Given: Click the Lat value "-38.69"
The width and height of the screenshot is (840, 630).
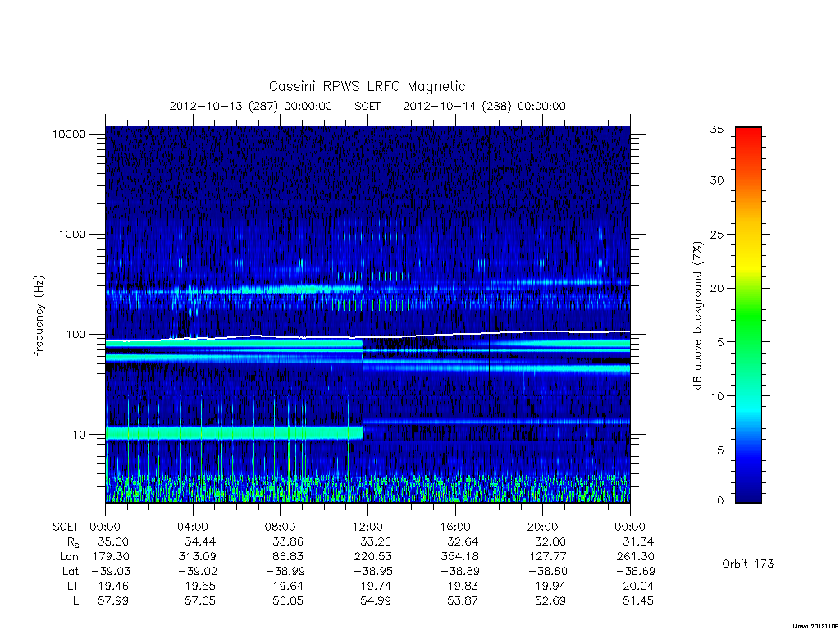Looking at the screenshot, I should pos(635,572).
